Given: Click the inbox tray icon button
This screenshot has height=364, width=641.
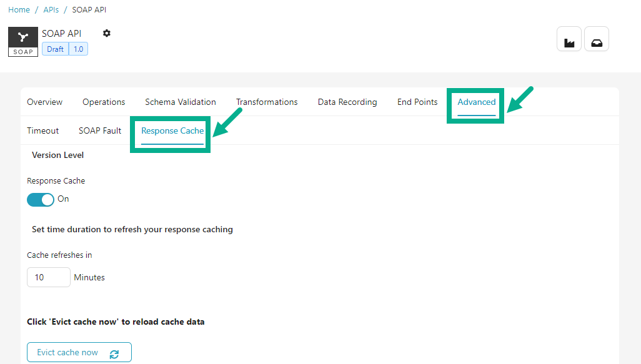Looking at the screenshot, I should (x=596, y=39).
